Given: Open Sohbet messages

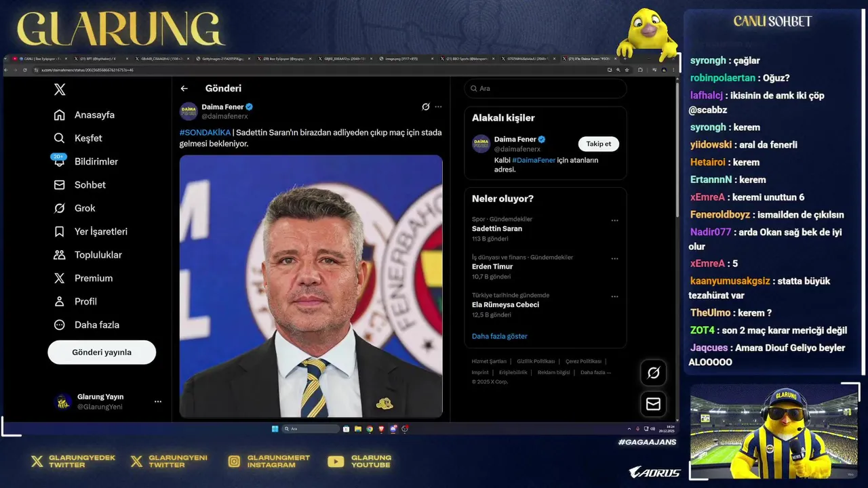Looking at the screenshot, I should pyautogui.click(x=80, y=184).
